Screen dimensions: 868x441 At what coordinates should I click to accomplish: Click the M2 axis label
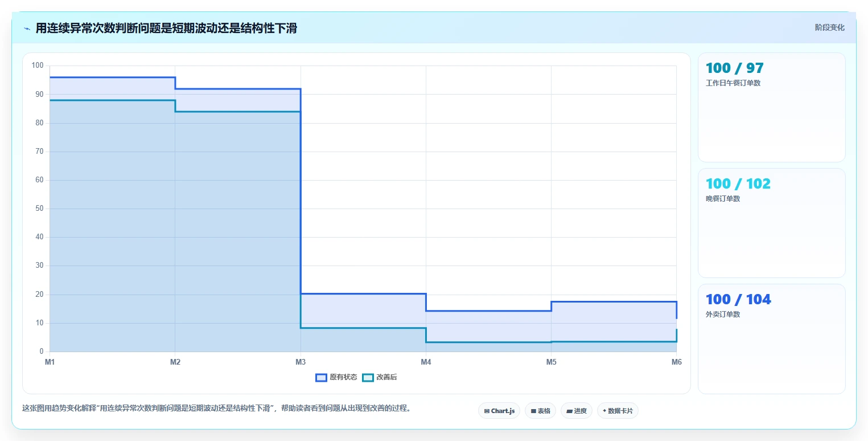point(175,362)
